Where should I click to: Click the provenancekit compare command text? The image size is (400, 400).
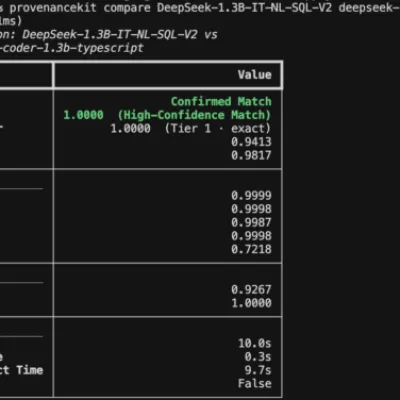click(80, 7)
